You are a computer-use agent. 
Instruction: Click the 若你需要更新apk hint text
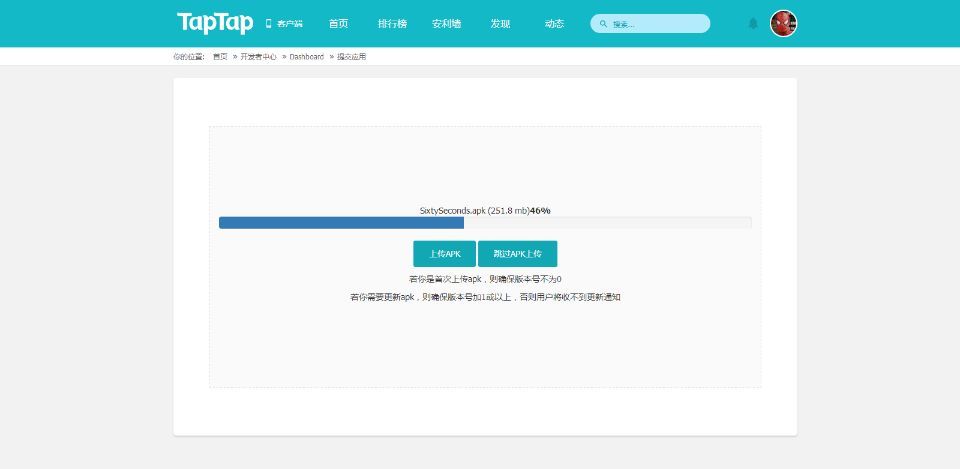click(x=485, y=298)
